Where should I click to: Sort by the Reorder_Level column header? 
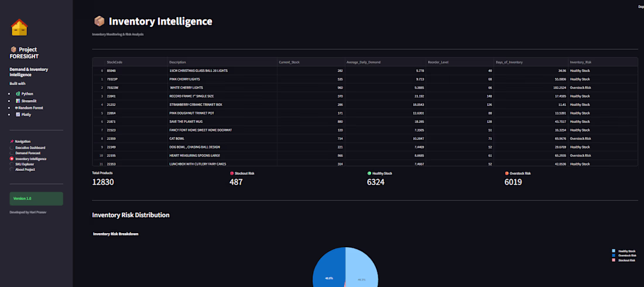460,62
